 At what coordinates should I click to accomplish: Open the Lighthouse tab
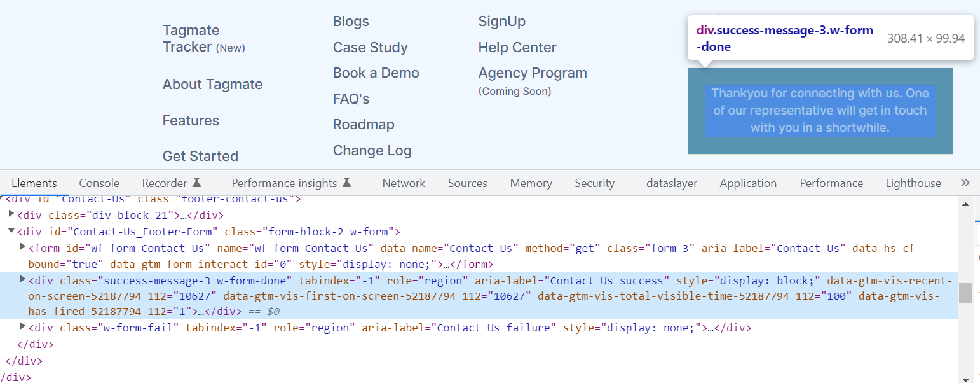click(913, 183)
